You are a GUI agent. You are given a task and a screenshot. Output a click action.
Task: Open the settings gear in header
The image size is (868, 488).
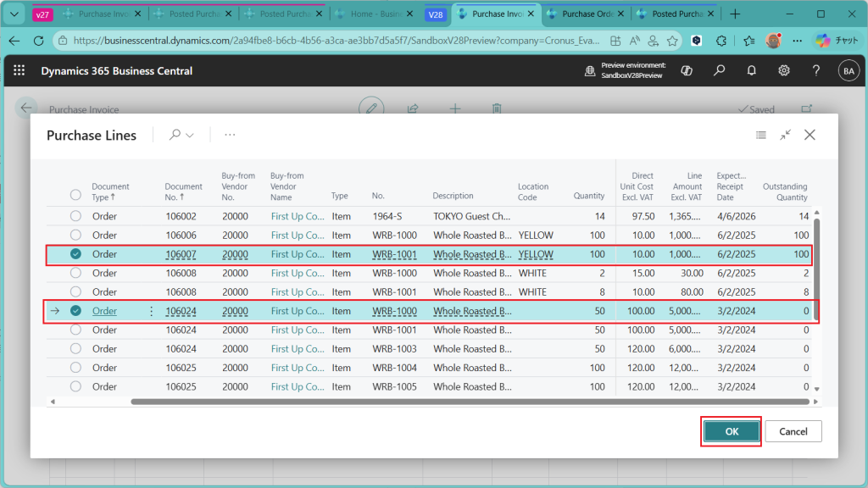[x=784, y=71]
